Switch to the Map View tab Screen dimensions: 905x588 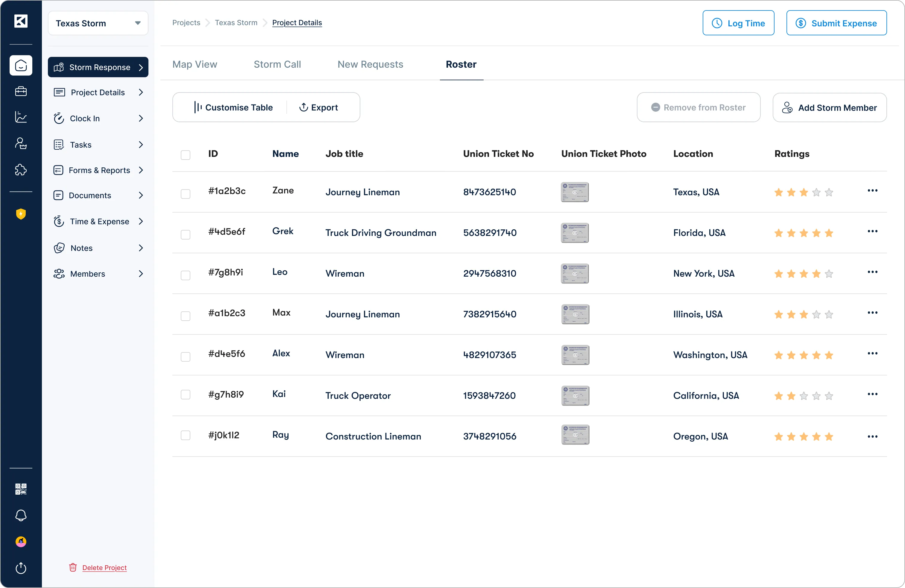click(195, 64)
